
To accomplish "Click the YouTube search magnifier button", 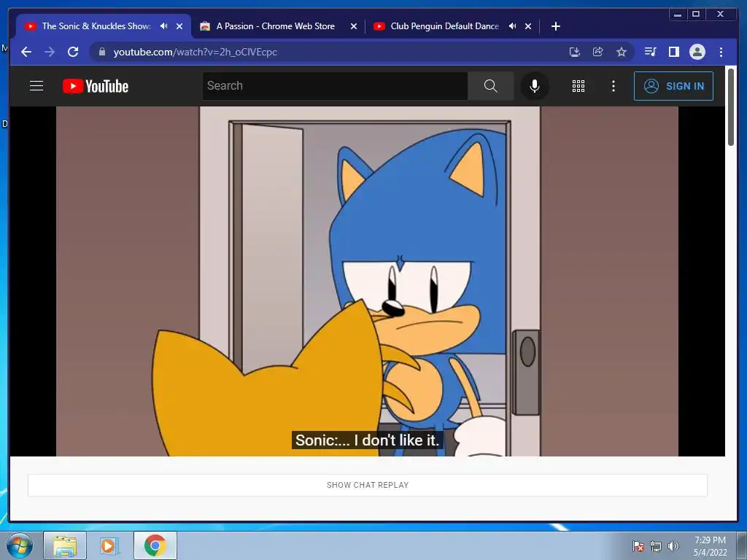I will pyautogui.click(x=491, y=86).
